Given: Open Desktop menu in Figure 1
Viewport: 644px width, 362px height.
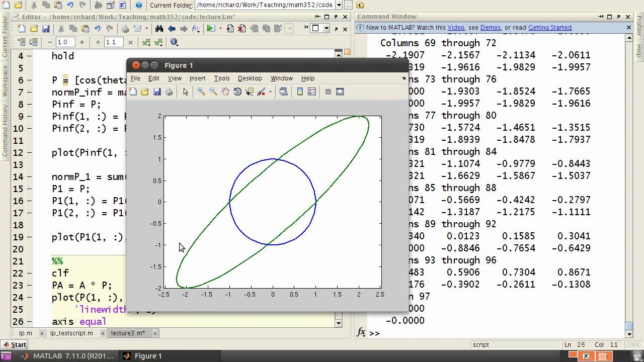Looking at the screenshot, I should pos(250,78).
